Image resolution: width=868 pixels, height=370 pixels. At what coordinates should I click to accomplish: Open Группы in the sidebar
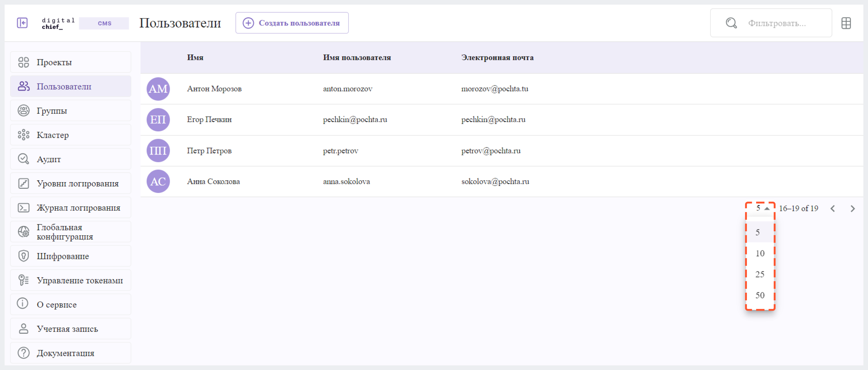point(71,111)
